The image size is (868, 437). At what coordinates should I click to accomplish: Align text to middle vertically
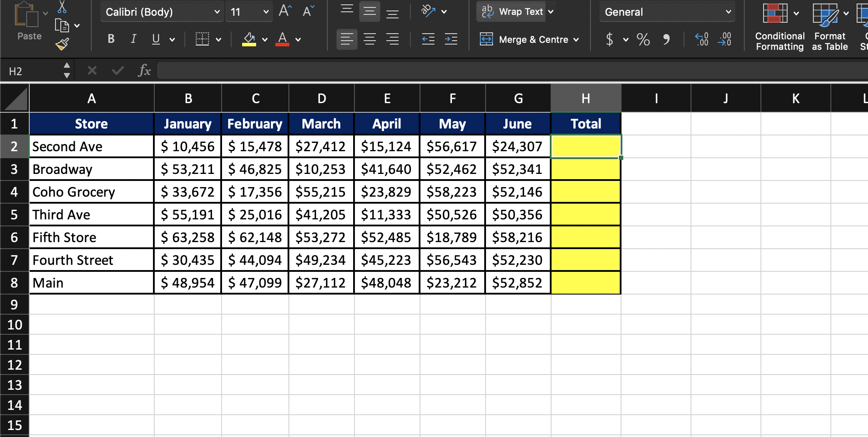(x=370, y=11)
